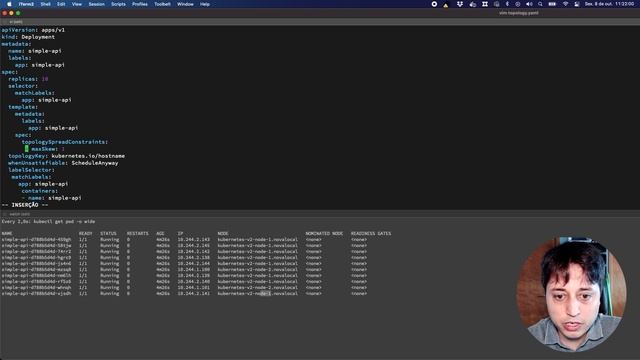Screen dimensions: 640x360
Task: Click the NODE column header
Action: pyautogui.click(x=223, y=233)
